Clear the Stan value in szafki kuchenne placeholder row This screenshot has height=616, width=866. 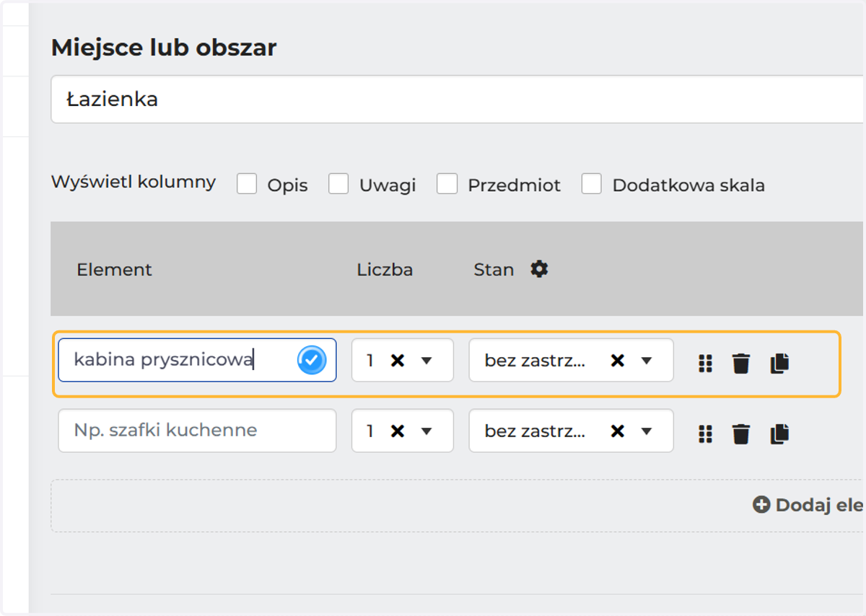tap(617, 431)
